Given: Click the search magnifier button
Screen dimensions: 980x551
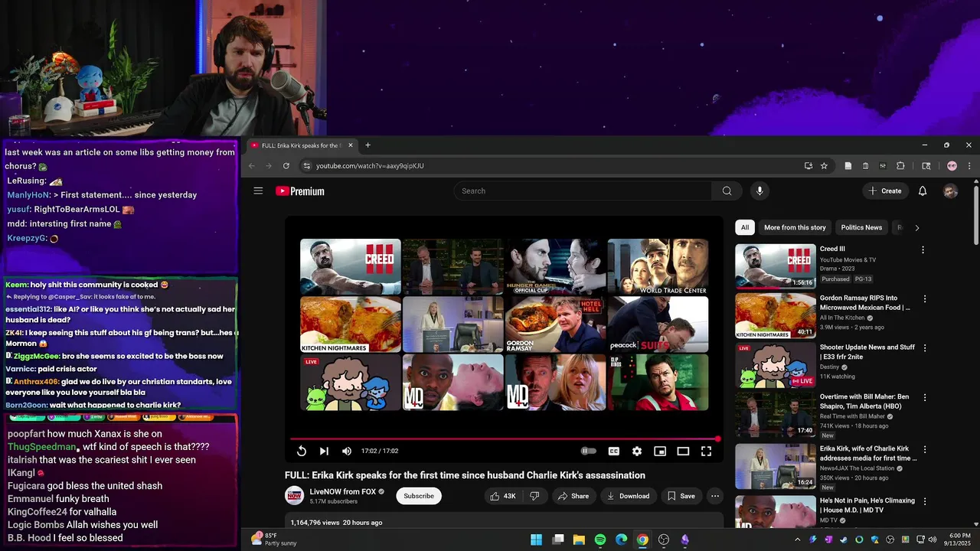Looking at the screenshot, I should pyautogui.click(x=727, y=191).
